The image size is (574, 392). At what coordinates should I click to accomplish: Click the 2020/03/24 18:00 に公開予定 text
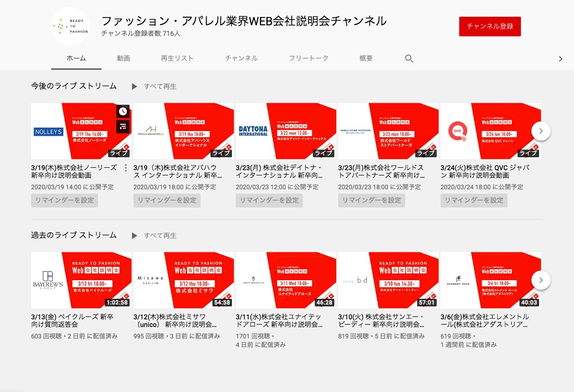pos(482,187)
